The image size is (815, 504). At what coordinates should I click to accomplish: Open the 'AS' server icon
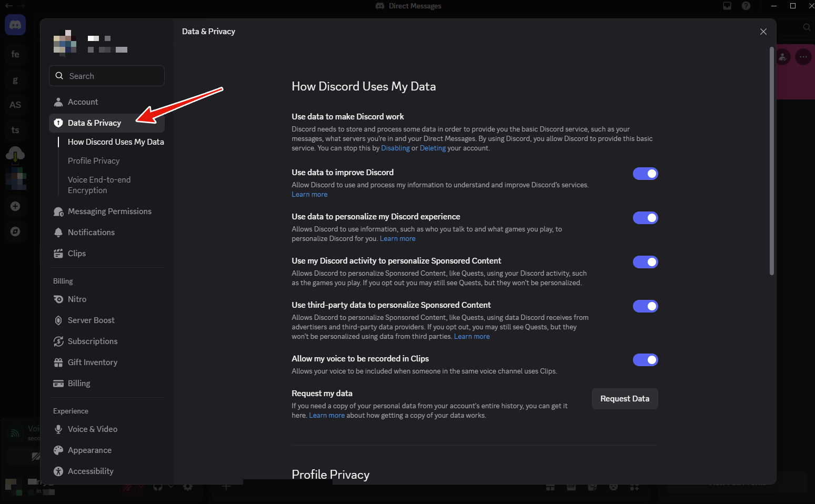[15, 105]
